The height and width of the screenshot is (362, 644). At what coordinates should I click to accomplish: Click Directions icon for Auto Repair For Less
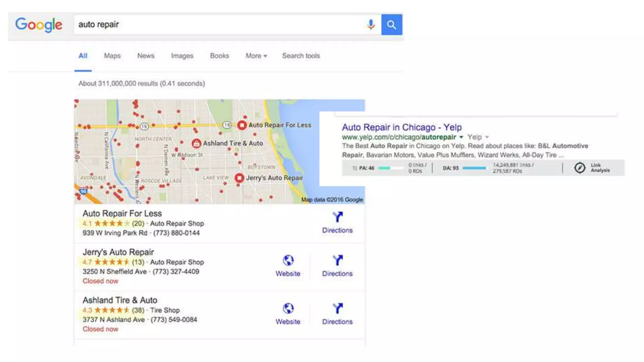[x=337, y=217]
